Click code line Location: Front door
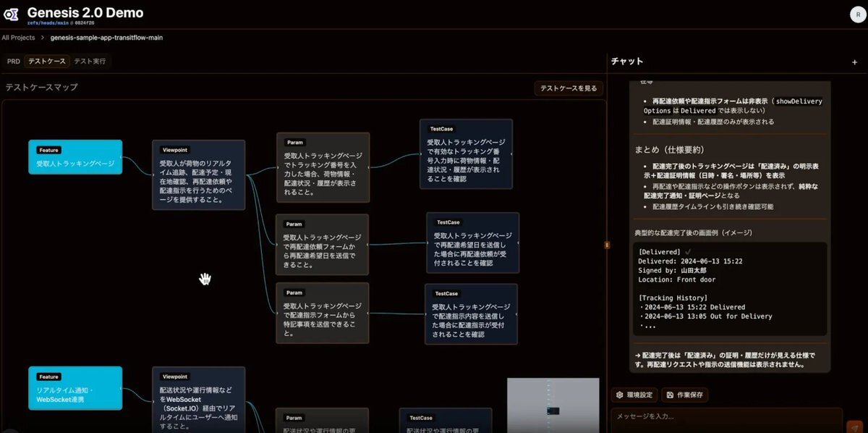Viewport: 868px width, 433px height. (x=676, y=279)
